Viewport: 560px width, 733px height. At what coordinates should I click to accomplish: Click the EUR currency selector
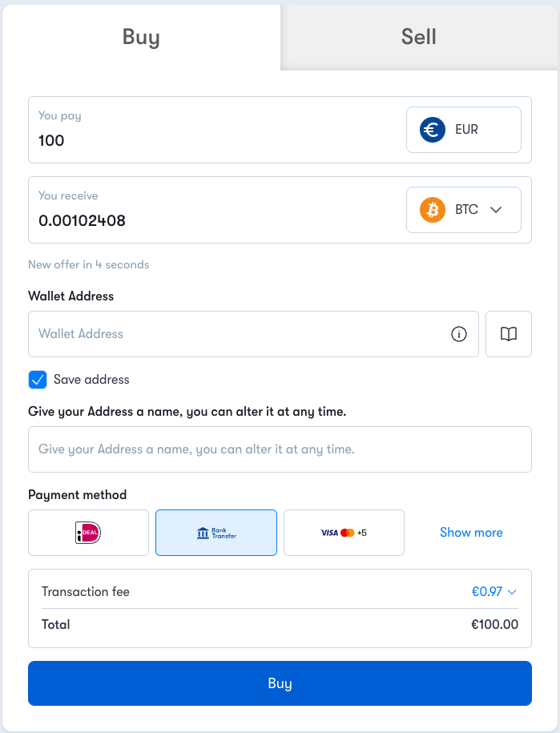pyautogui.click(x=464, y=130)
